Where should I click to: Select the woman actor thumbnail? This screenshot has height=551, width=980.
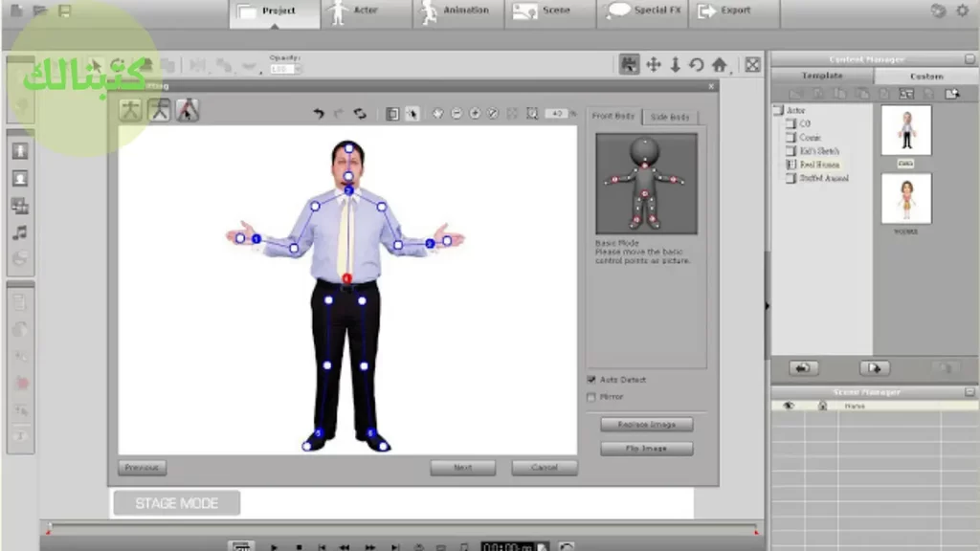point(905,199)
